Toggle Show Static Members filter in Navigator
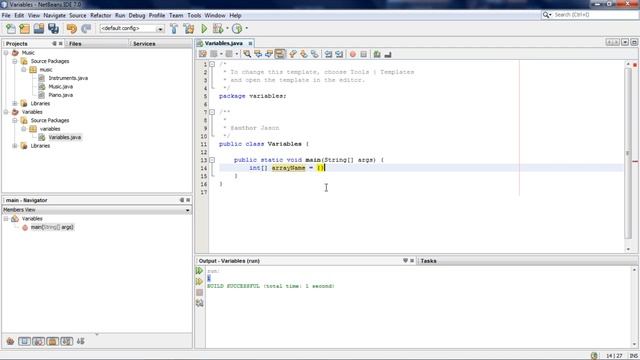This screenshot has width=640, height=360. click(x=38, y=341)
